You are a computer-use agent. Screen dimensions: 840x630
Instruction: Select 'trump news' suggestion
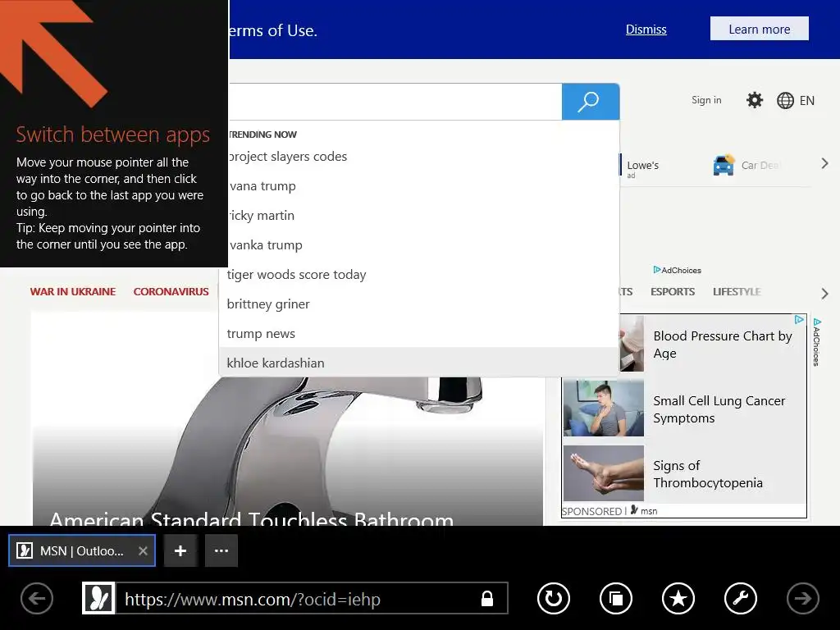click(418, 333)
